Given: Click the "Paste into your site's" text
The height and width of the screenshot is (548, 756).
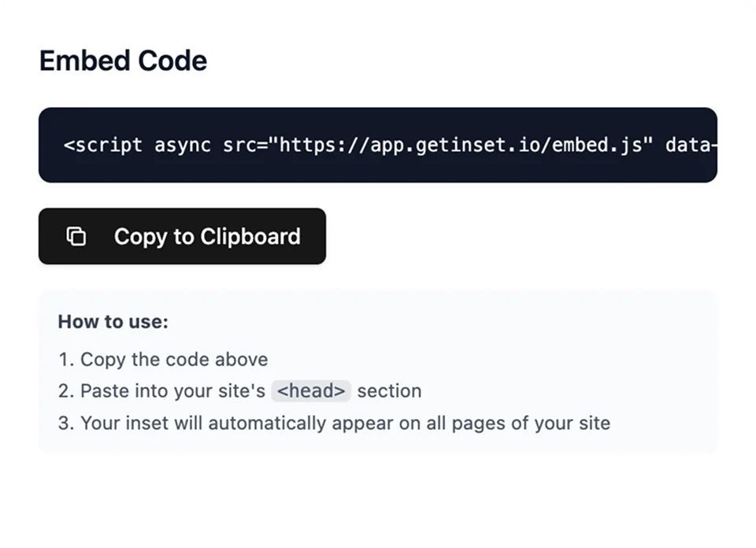Looking at the screenshot, I should 172,391.
